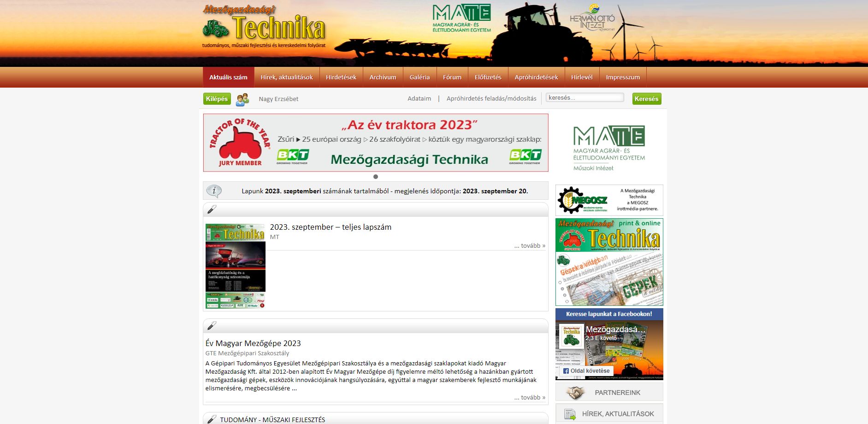The height and width of the screenshot is (424, 868).
Task: Open the MATE university logo in header
Action: [x=461, y=18]
